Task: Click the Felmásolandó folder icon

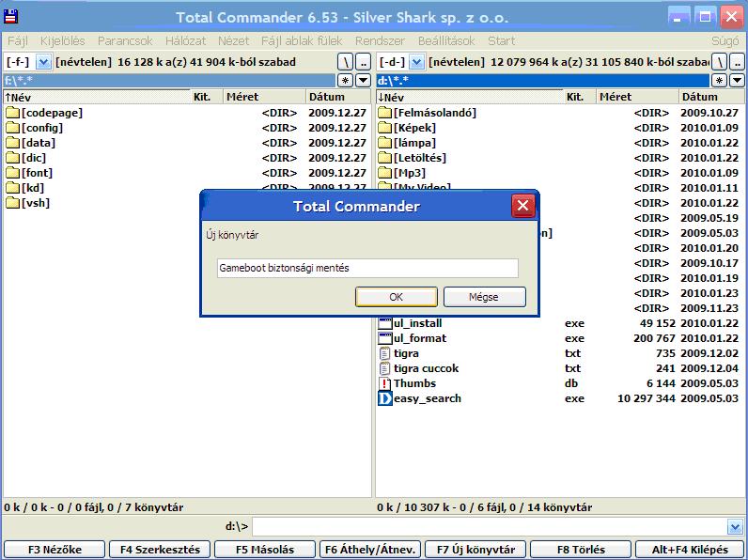Action: (x=385, y=113)
